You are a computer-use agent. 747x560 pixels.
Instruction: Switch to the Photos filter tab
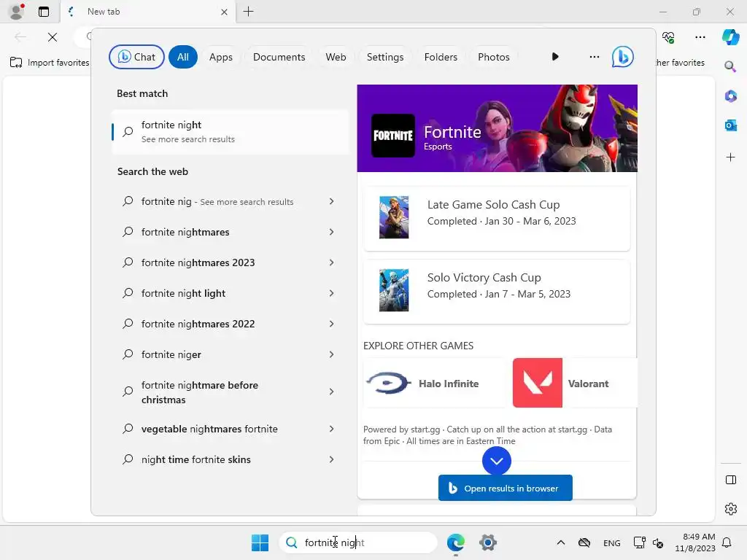tap(494, 57)
